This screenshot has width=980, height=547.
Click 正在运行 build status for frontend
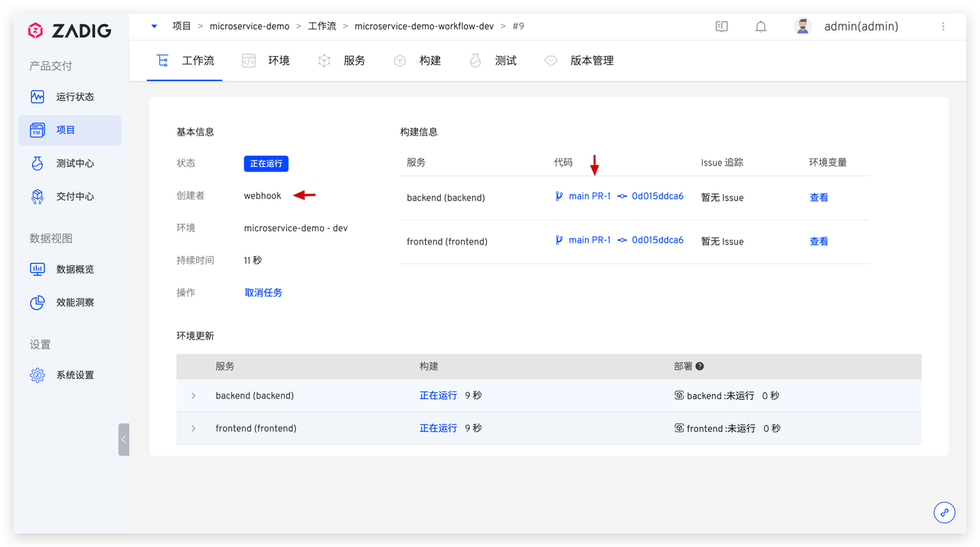[x=438, y=428]
